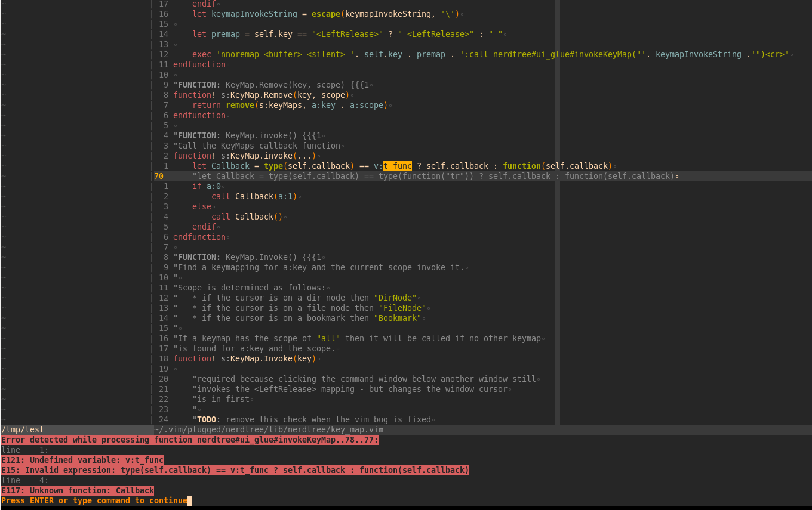Click 'If a keymap has the scope of' comment
The image size is (812, 510).
pyautogui.click(x=358, y=338)
